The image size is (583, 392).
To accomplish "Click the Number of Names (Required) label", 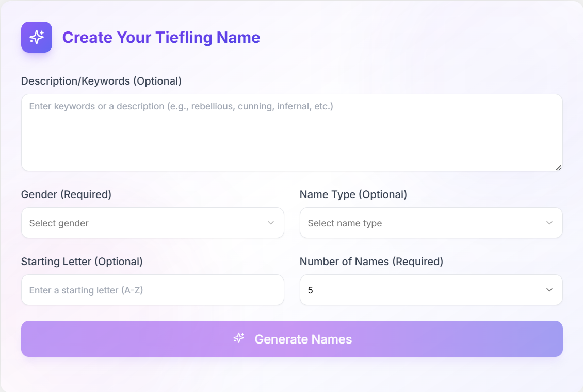I will [x=371, y=262].
